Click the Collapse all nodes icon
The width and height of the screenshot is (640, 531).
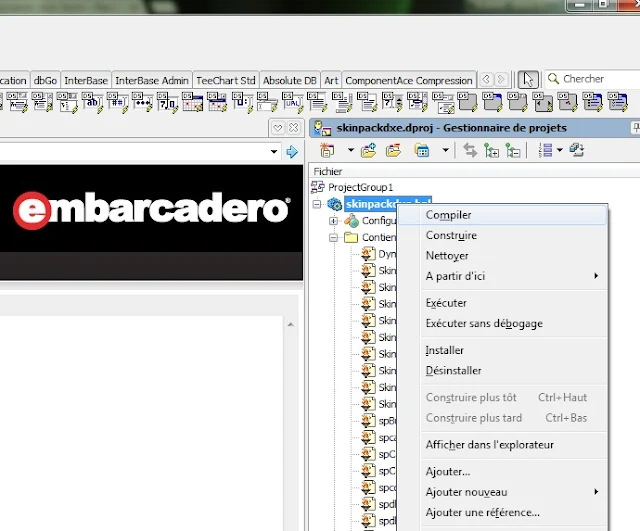point(513,151)
